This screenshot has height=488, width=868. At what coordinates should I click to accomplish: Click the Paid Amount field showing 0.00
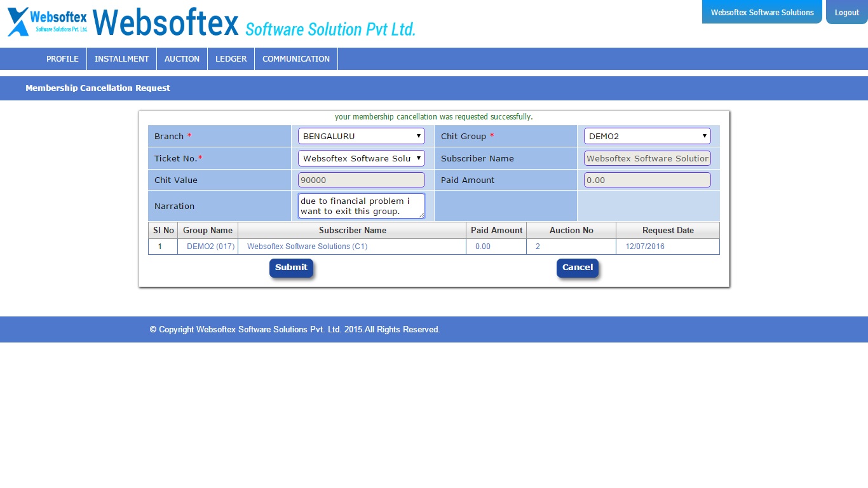pyautogui.click(x=648, y=180)
